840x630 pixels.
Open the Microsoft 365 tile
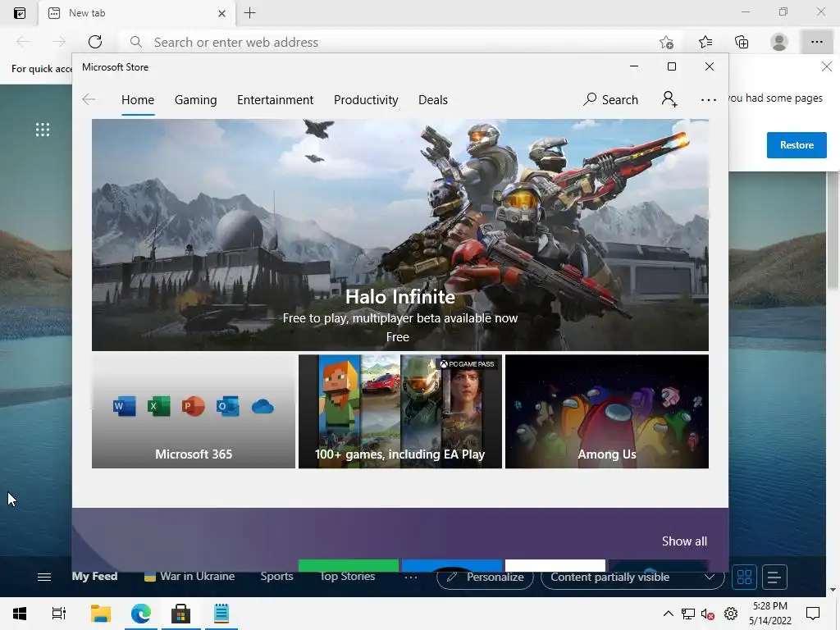(194, 412)
